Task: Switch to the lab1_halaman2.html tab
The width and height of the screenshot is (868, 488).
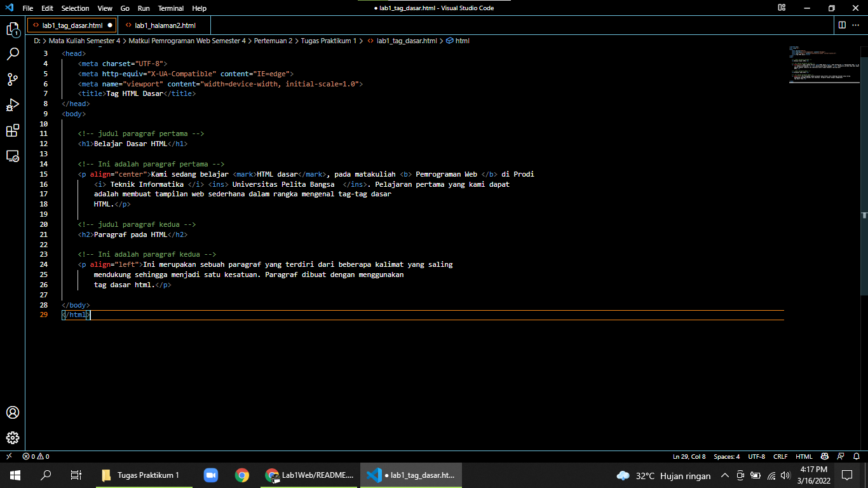Action: 162,25
